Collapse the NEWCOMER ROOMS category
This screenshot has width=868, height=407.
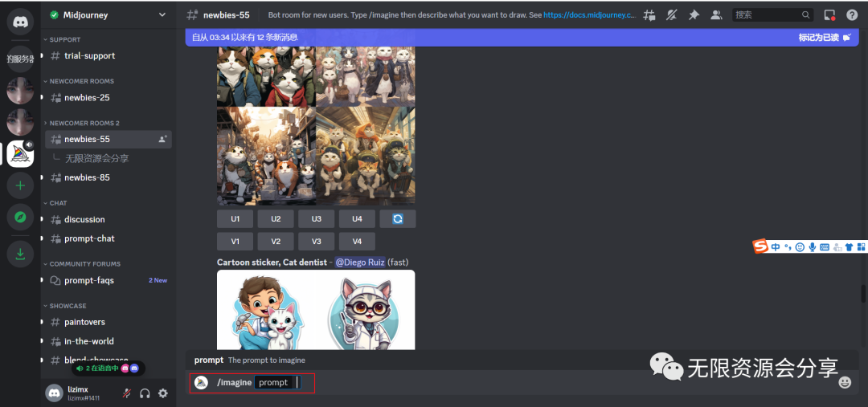click(x=81, y=81)
